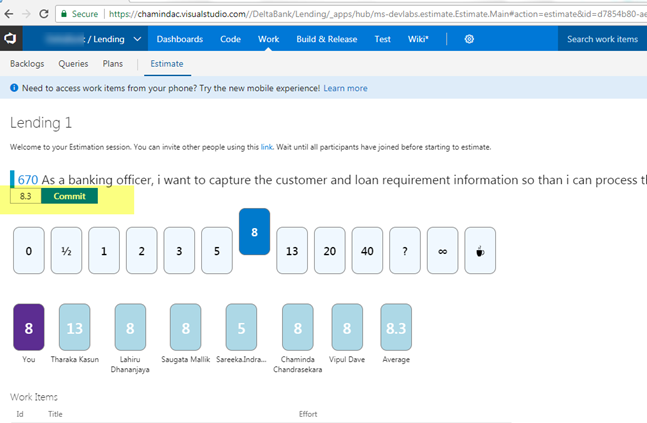647x423 pixels.
Task: Click the Commit button
Action: point(69,196)
